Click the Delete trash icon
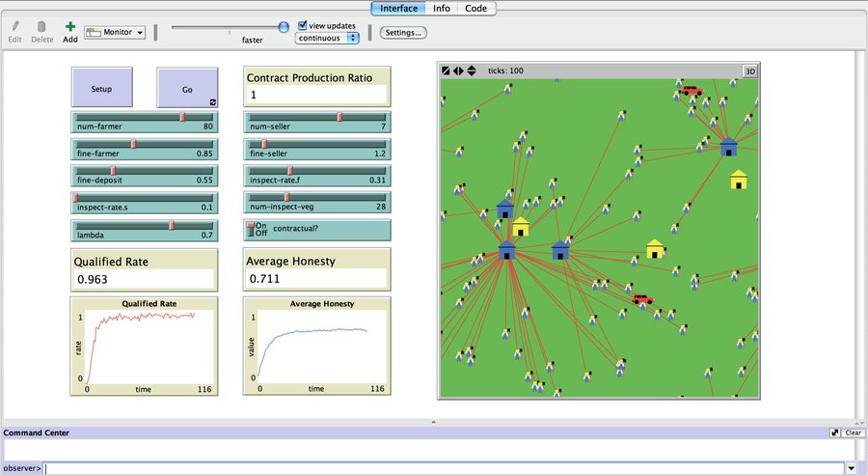This screenshot has width=868, height=475. coord(41,27)
